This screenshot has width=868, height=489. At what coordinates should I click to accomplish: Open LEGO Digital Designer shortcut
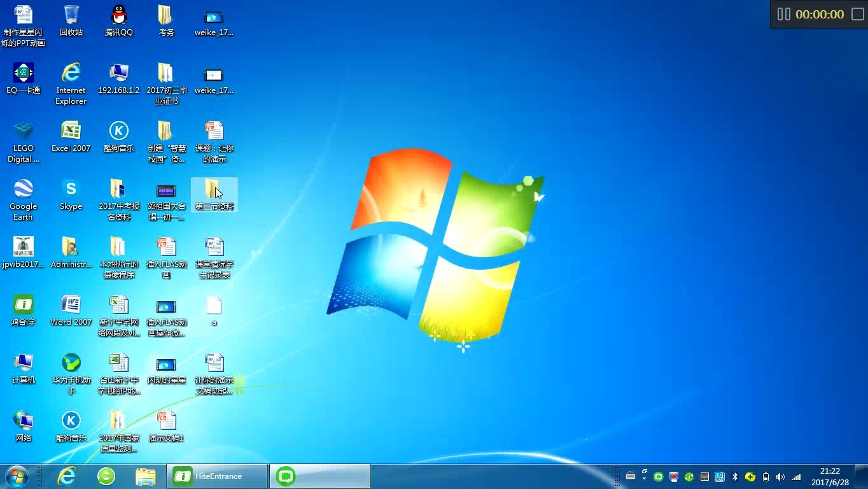[x=24, y=142]
